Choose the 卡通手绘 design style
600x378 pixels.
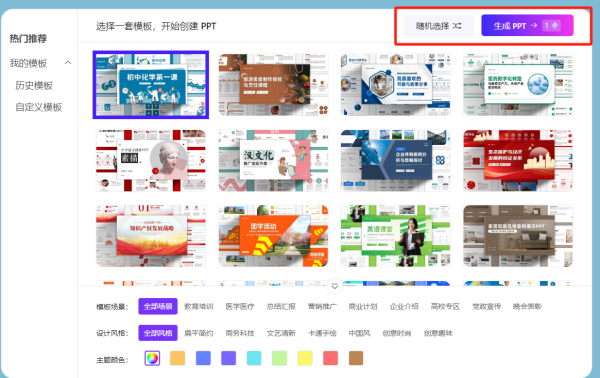click(322, 333)
